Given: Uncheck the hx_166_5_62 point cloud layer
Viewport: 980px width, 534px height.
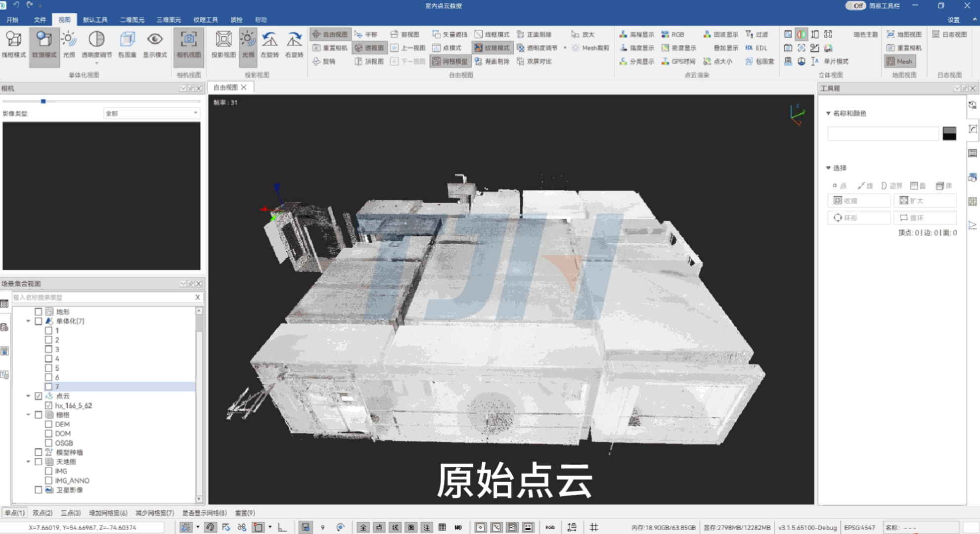Looking at the screenshot, I should [x=48, y=405].
